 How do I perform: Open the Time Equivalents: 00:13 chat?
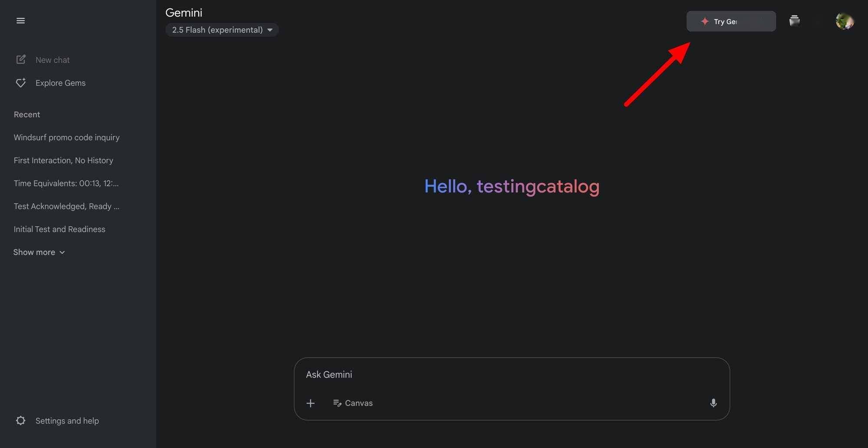66,183
